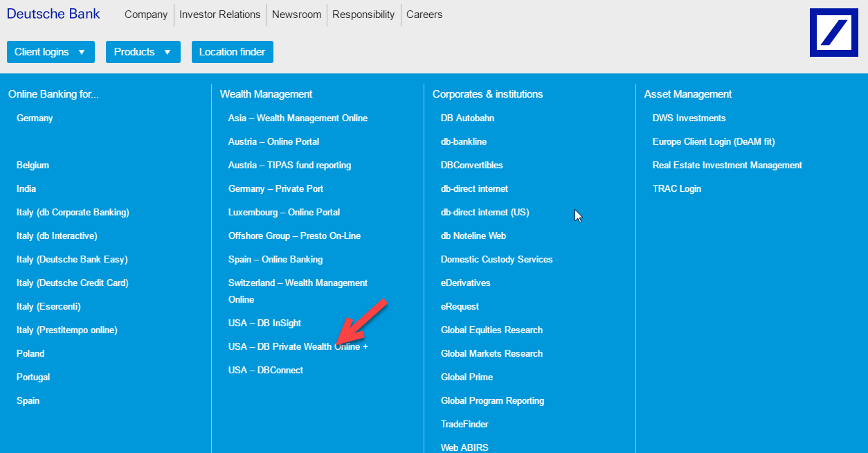Open Global Prime login
Viewport: 868px width, 453px height.
click(467, 377)
